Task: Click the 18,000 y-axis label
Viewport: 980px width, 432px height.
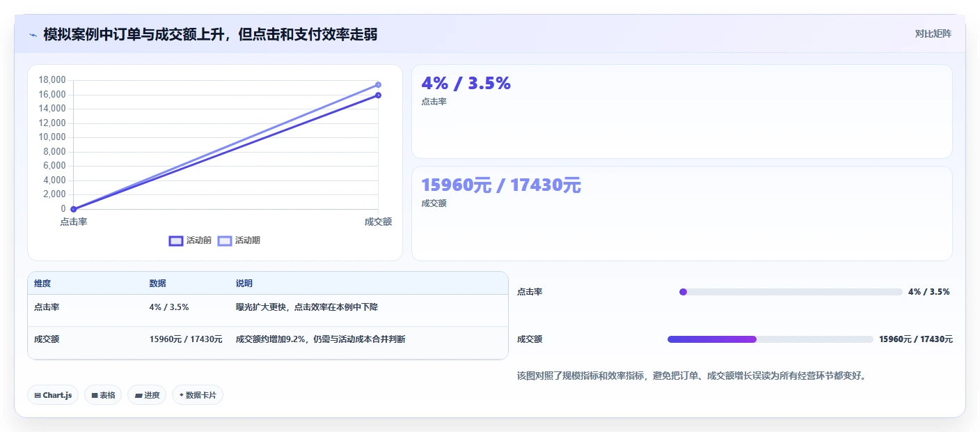Action: 52,80
